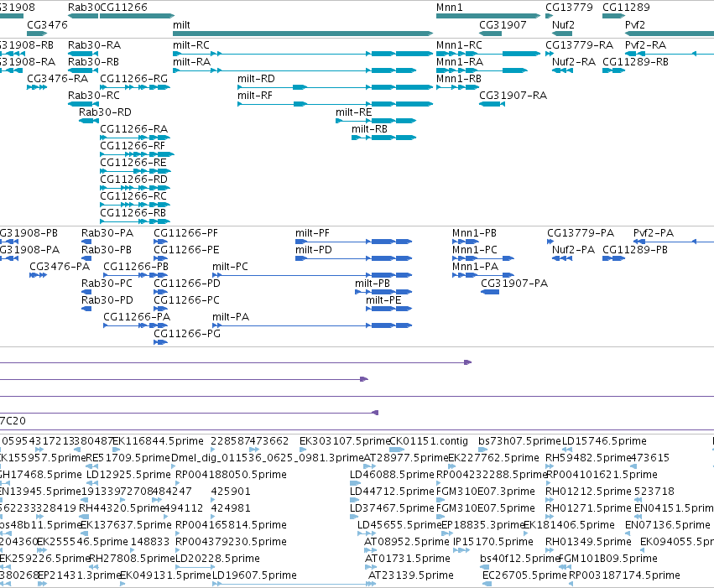Select protein milt-PE
This screenshot has height=588, width=714.
click(x=389, y=309)
